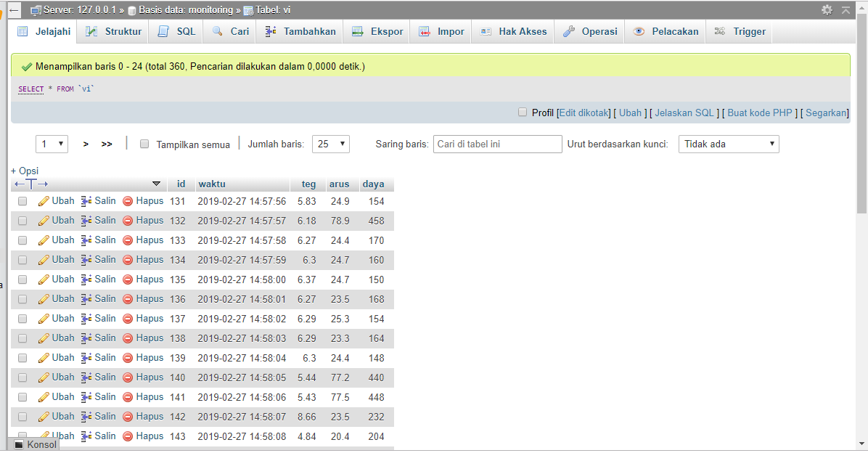Click the Konsol terminal icon

tap(19, 444)
